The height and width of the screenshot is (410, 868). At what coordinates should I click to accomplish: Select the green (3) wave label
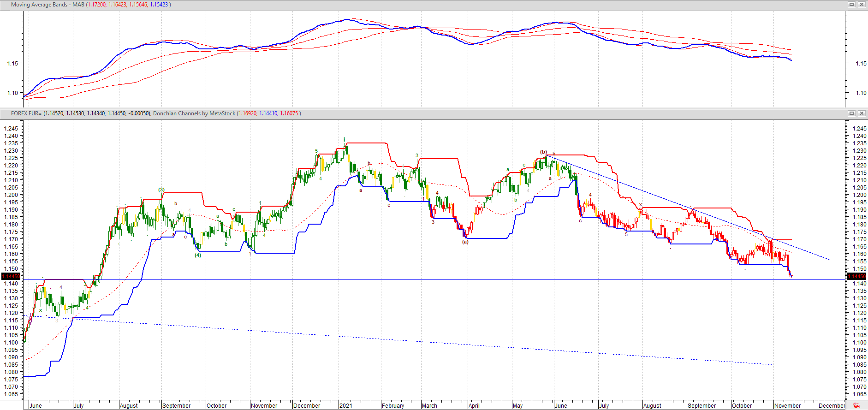[x=161, y=190]
